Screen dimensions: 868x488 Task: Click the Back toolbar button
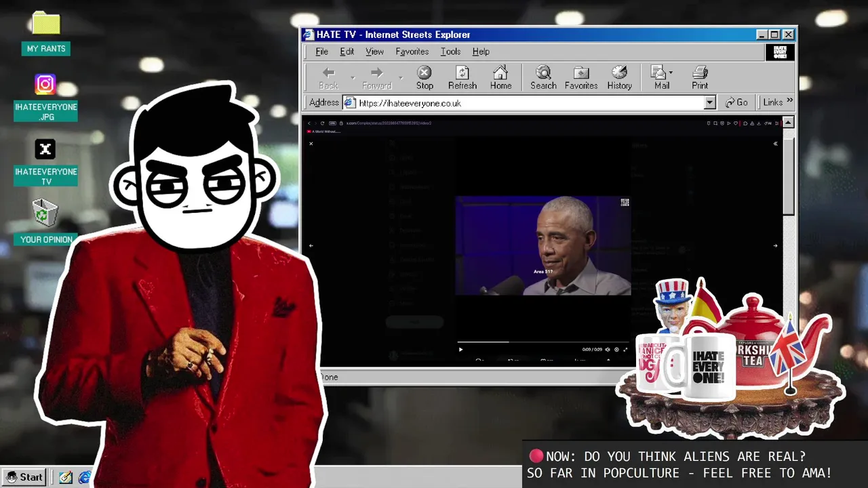(x=328, y=78)
